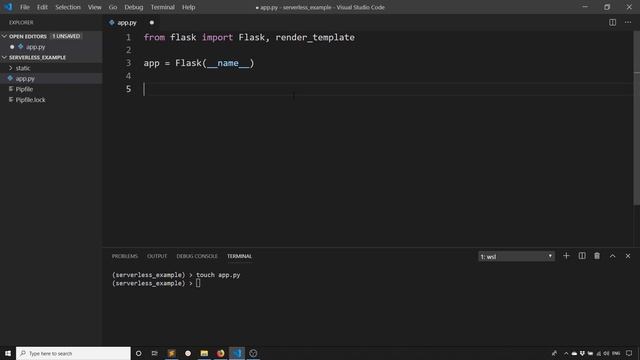Open the Windows notification center
Image resolution: width=640 pixels, height=360 pixels.
[x=629, y=353]
